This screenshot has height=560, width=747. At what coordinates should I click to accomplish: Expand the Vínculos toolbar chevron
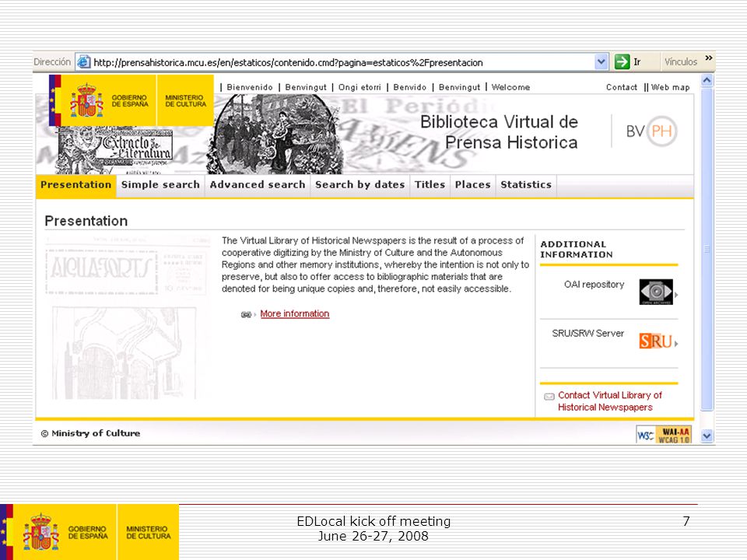(708, 58)
